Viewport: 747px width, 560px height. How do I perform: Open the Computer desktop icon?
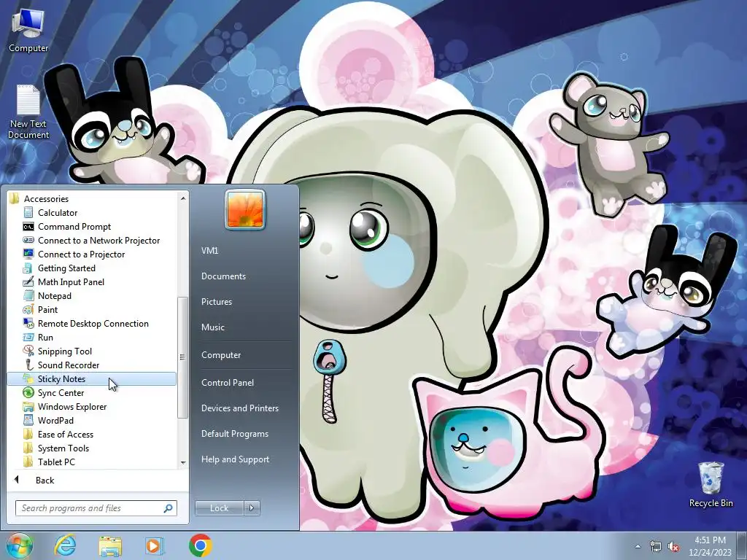click(28, 30)
